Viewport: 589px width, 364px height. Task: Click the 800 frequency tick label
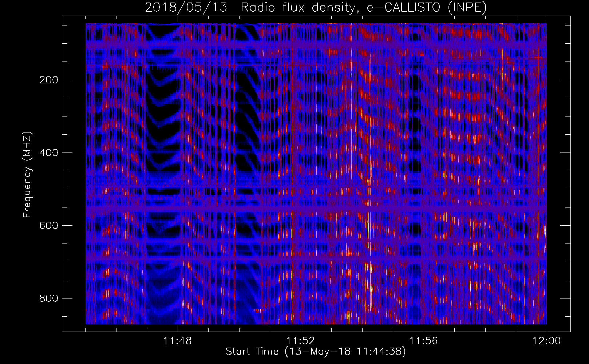point(49,298)
